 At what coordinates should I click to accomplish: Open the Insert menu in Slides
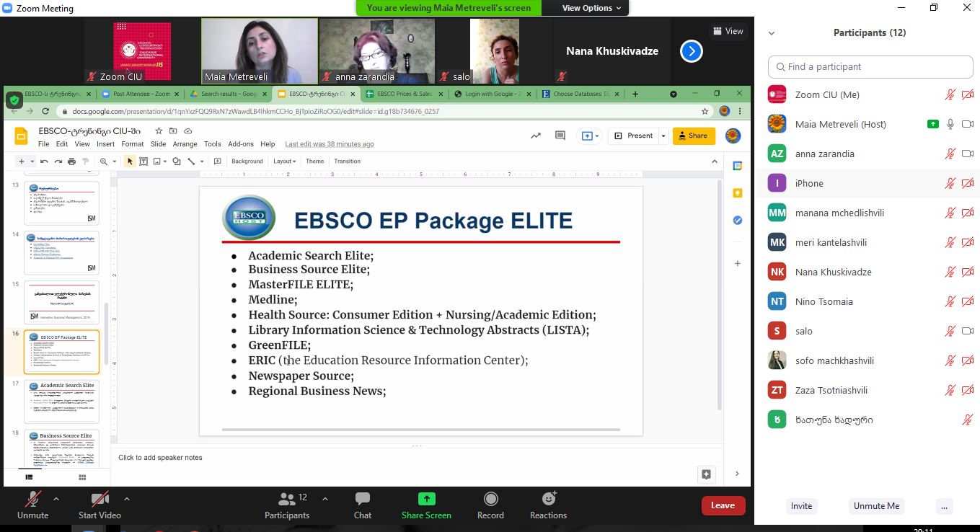tap(105, 144)
